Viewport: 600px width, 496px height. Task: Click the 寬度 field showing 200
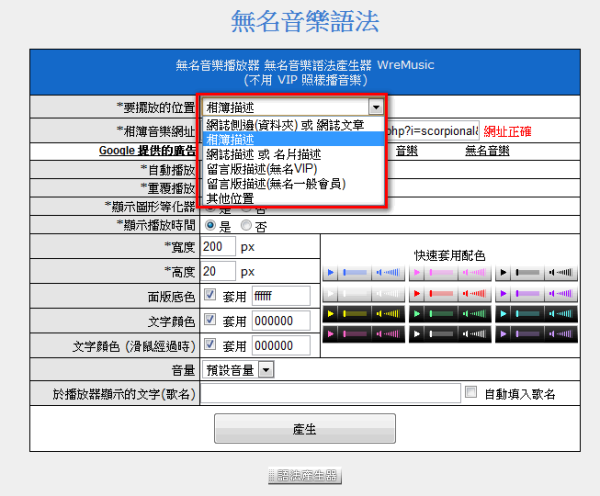point(218,246)
